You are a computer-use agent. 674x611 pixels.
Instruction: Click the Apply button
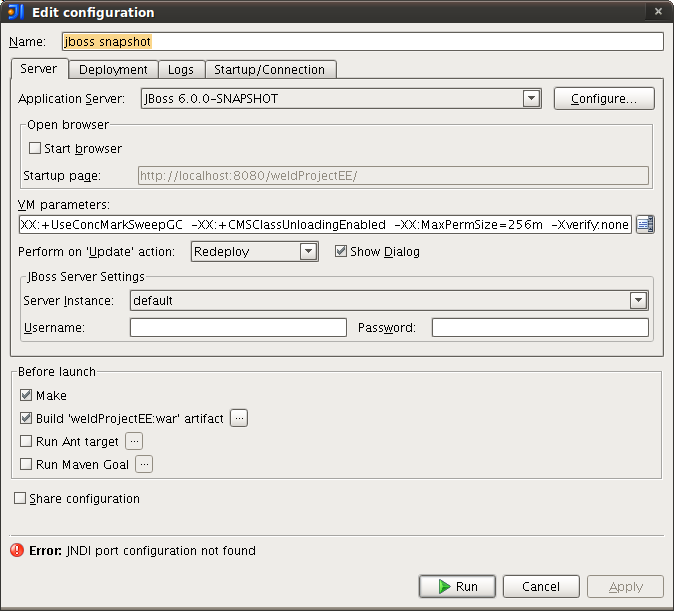click(x=625, y=586)
